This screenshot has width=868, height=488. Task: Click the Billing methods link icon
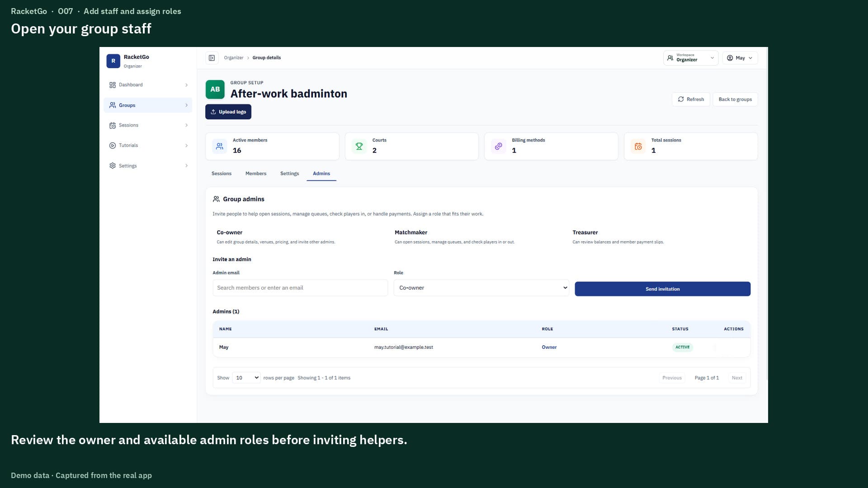coord(499,146)
